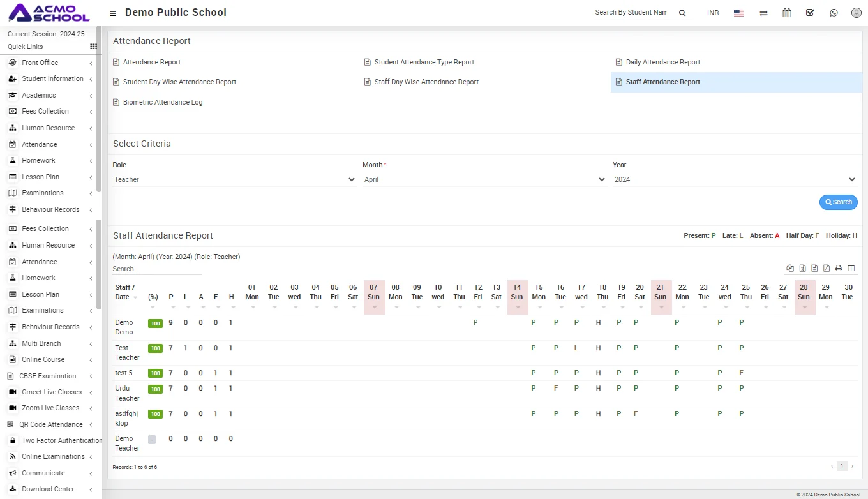Copy the attendance table data
868x499 pixels.
pyautogui.click(x=790, y=269)
